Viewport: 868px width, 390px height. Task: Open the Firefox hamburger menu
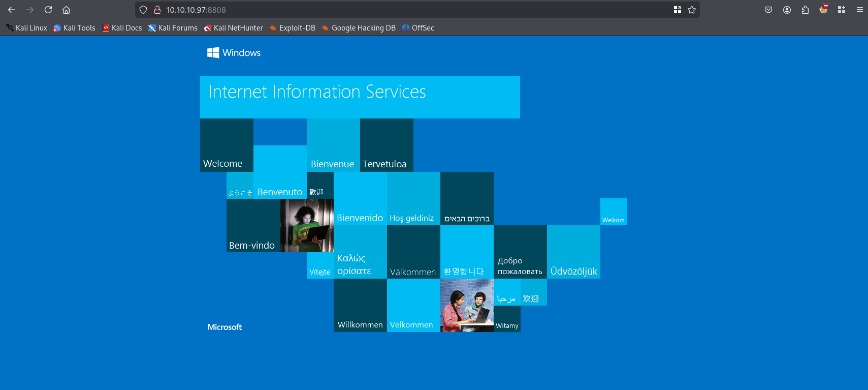click(860, 10)
